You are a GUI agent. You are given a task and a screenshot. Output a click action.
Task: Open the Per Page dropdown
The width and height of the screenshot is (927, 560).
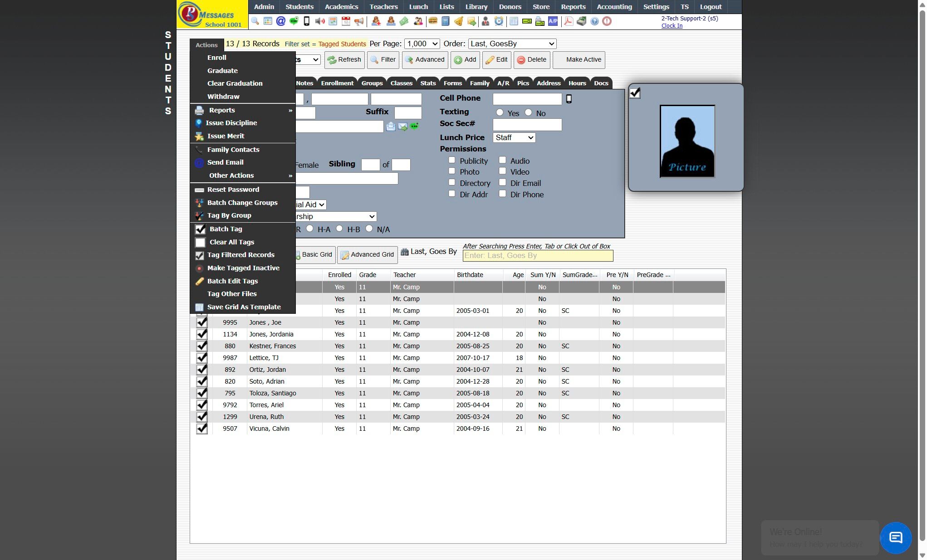422,44
